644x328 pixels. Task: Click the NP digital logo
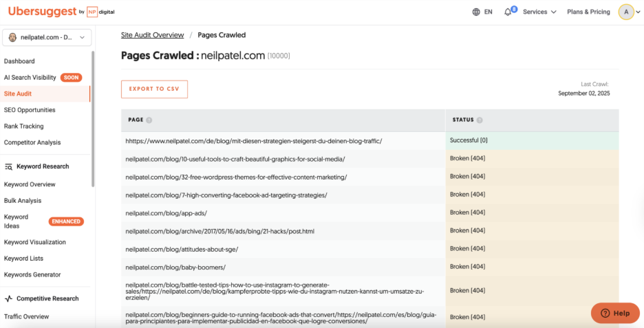(x=100, y=12)
